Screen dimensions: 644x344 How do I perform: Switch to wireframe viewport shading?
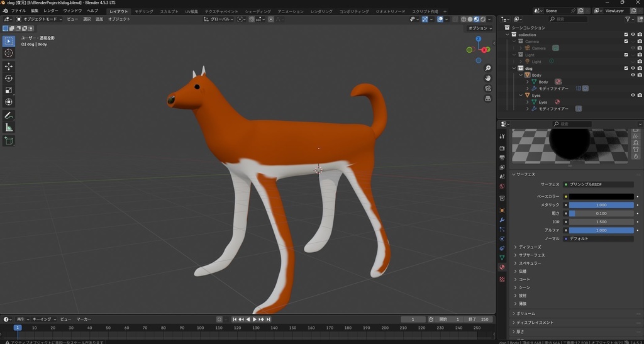coord(464,19)
